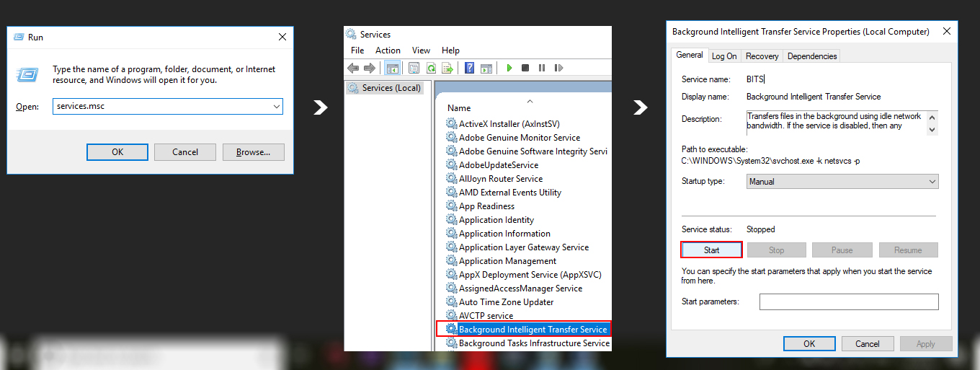Click the Back arrow in Services toolbar
Screen dimensions: 980x370
click(x=352, y=68)
